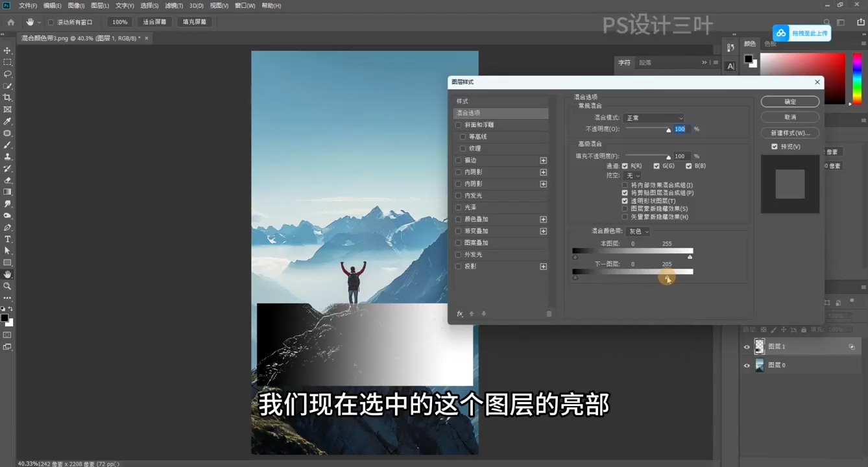Select the Crop tool

point(8,98)
